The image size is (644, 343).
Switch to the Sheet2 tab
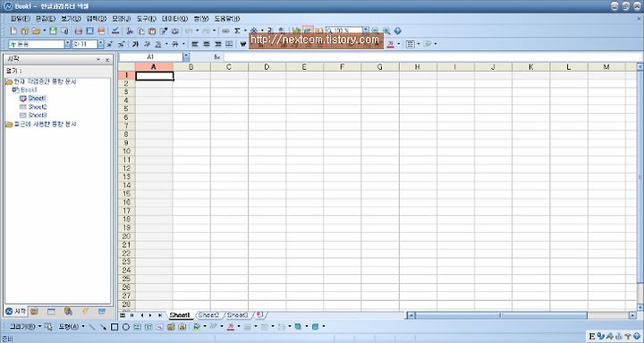coord(208,315)
